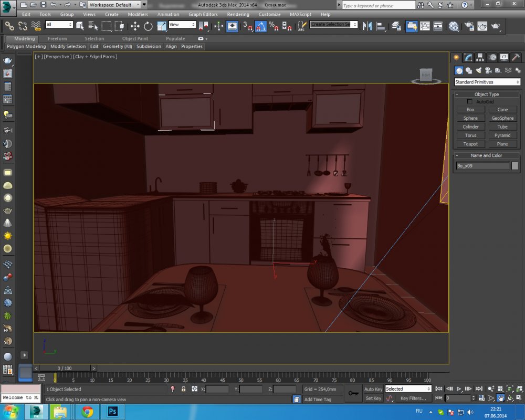Switch to the Lights creation category

pos(478,70)
